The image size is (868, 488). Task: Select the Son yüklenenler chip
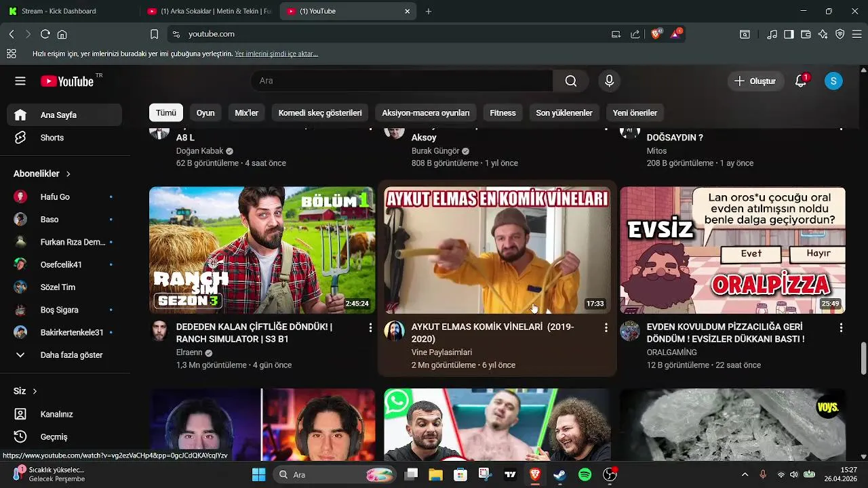[564, 113]
